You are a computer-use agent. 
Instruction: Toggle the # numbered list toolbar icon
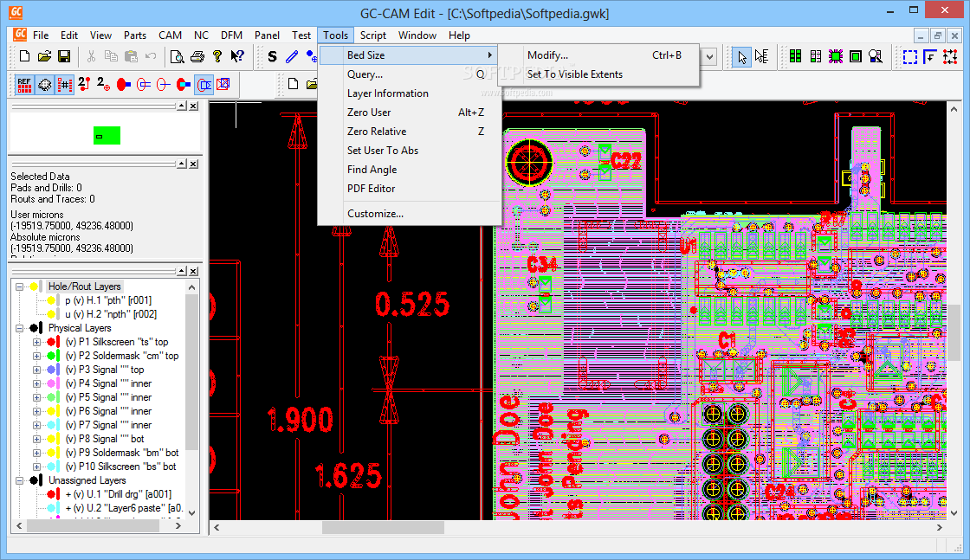[64, 85]
